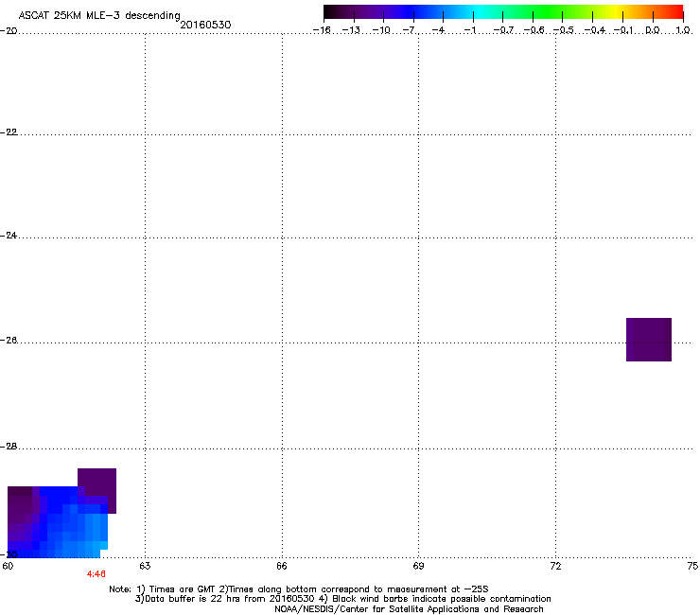Click the latitude label -24
The height and width of the screenshot is (615, 700).
[x=9, y=236]
